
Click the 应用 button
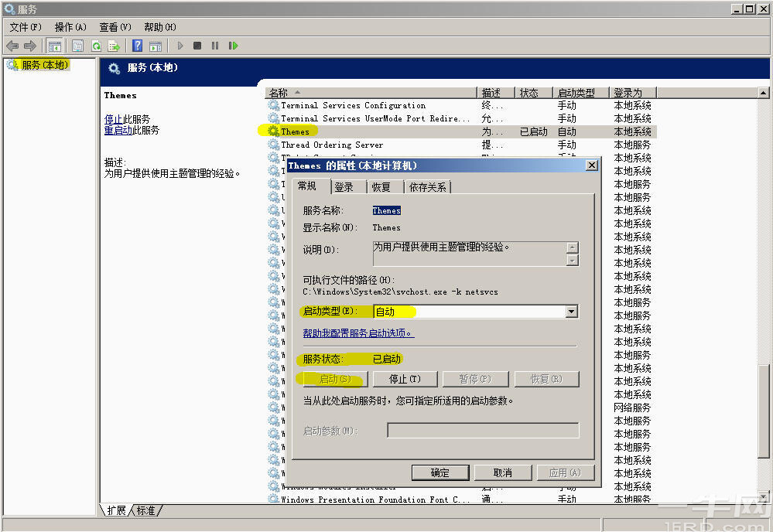(x=567, y=472)
